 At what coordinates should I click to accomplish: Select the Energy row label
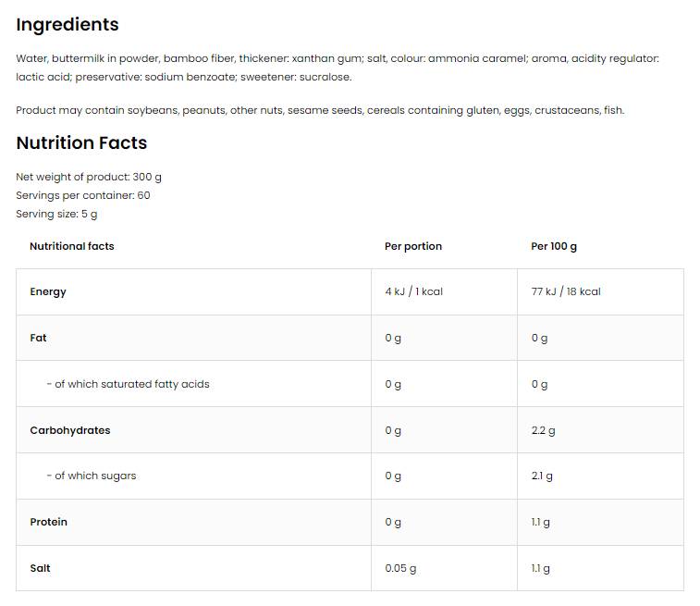click(x=48, y=291)
